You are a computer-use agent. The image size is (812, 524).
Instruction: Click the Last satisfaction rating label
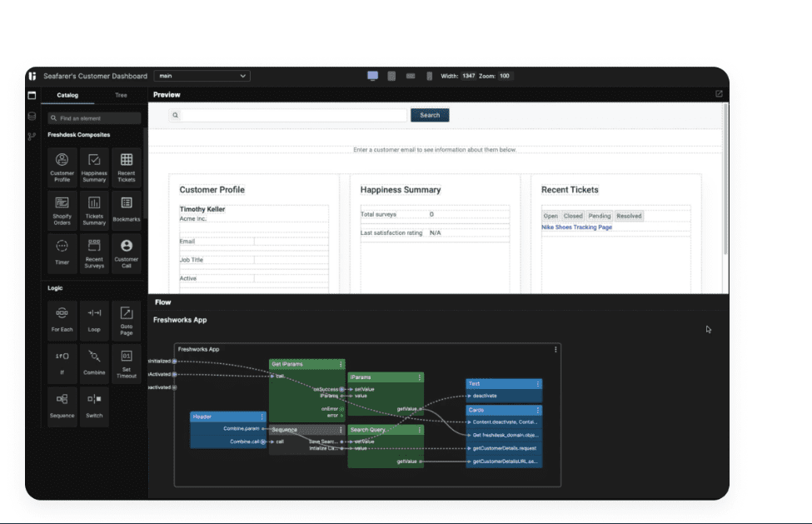point(391,233)
